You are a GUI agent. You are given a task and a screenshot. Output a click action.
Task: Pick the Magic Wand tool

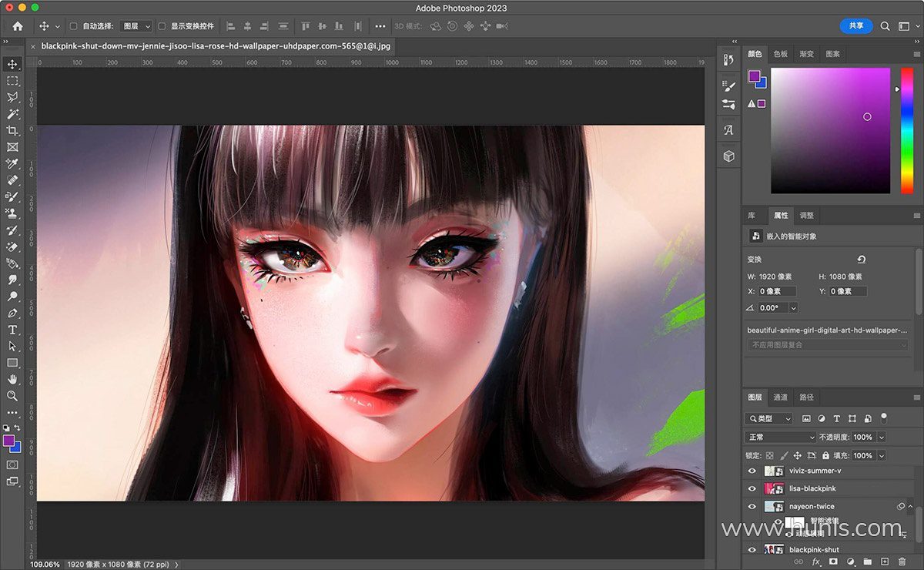(12, 114)
